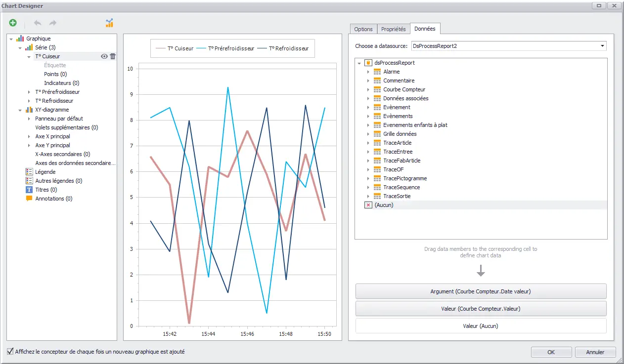Click the green add element button
This screenshot has height=364, width=624.
tap(13, 23)
